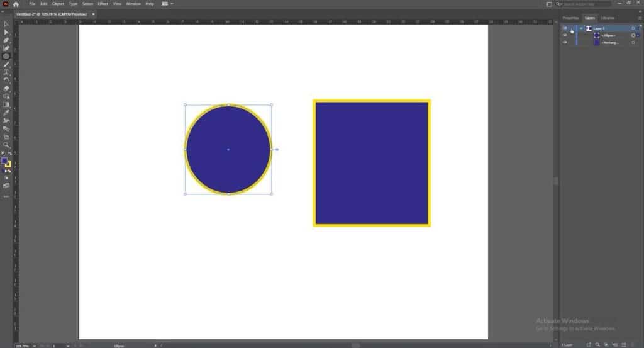The image size is (644, 348).
Task: Hide the Rectangle sublayer eye icon
Action: click(x=565, y=42)
